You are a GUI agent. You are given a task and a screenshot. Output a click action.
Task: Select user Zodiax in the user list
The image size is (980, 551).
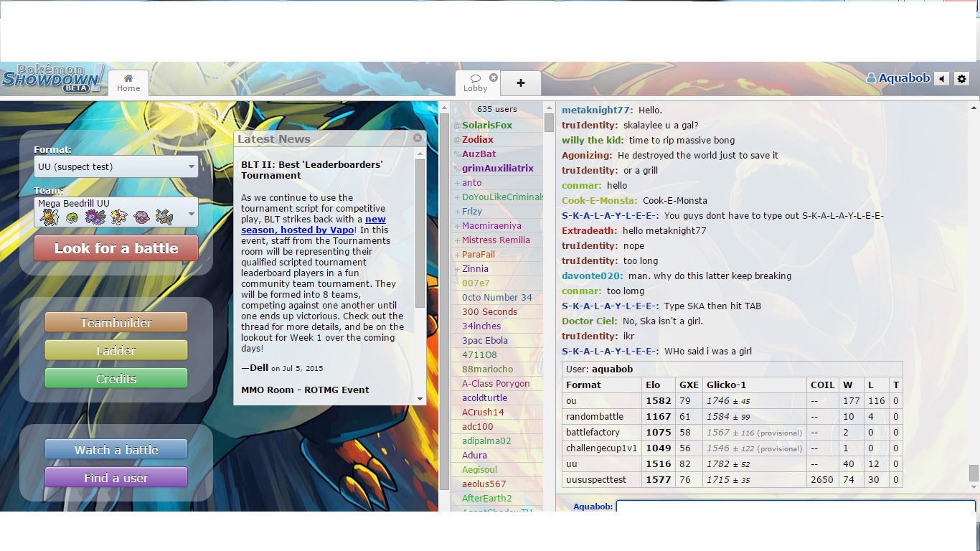tap(478, 140)
